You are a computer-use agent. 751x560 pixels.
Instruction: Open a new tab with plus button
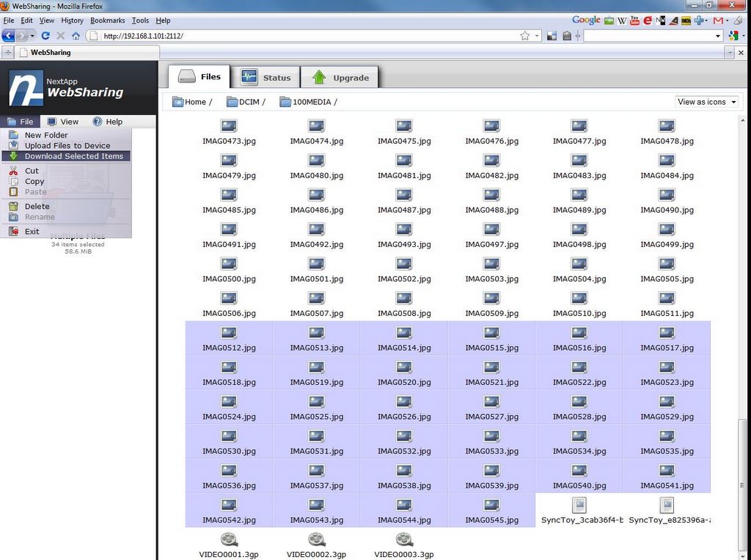(x=7, y=53)
